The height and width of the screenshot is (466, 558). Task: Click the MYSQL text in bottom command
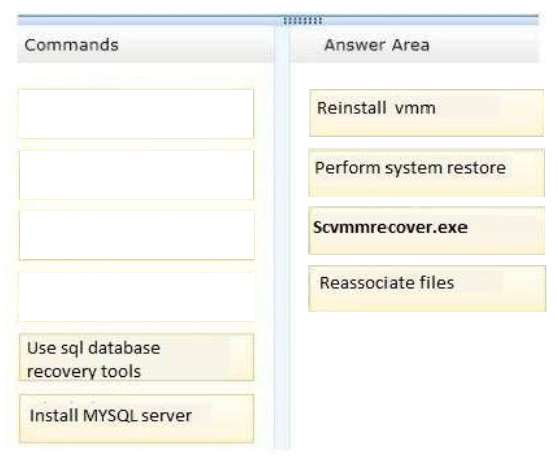tap(110, 415)
